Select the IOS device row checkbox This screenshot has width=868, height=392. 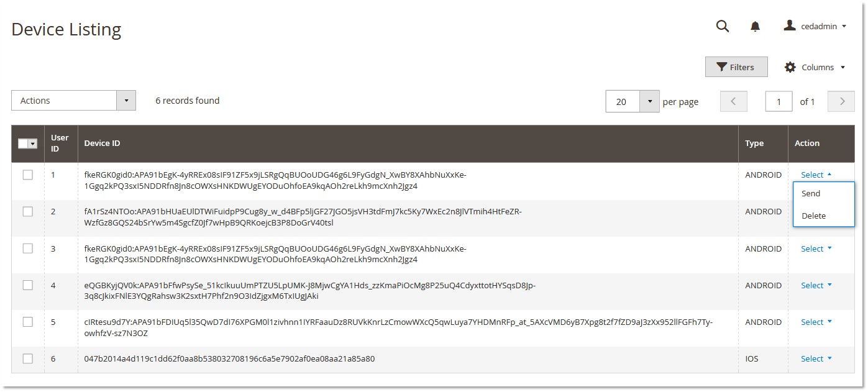tap(27, 358)
